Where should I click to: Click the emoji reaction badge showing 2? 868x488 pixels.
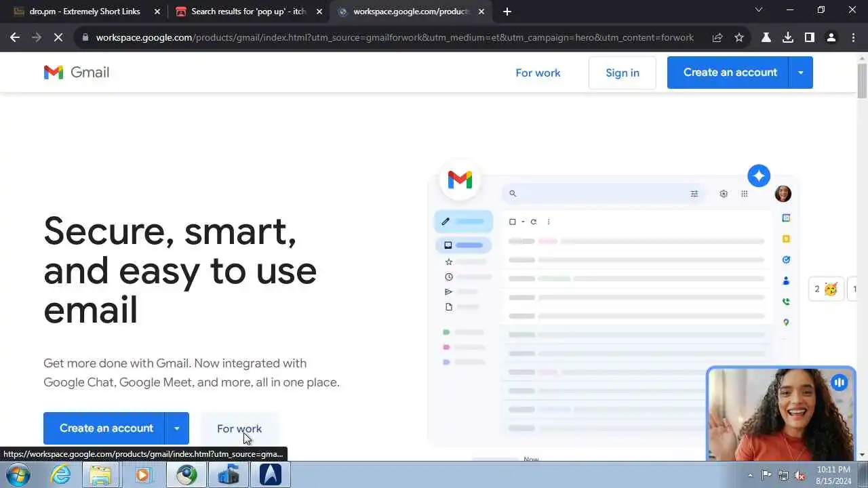point(826,289)
